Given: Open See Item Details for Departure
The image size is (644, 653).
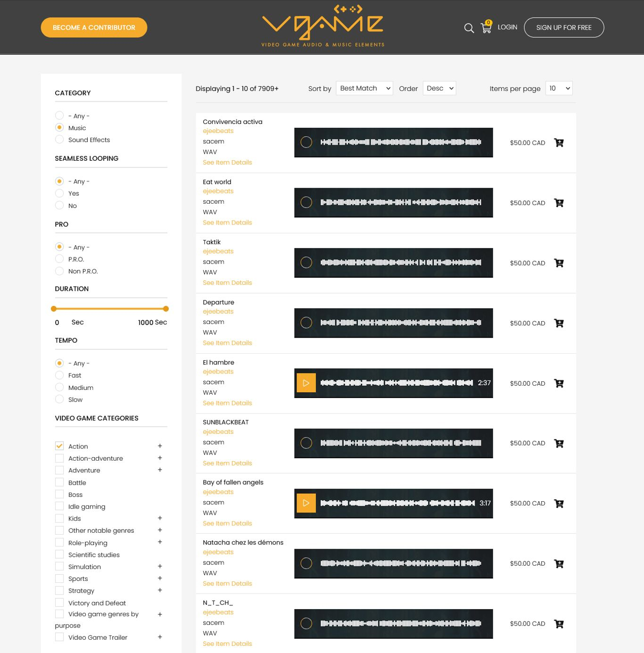Looking at the screenshot, I should click(227, 343).
